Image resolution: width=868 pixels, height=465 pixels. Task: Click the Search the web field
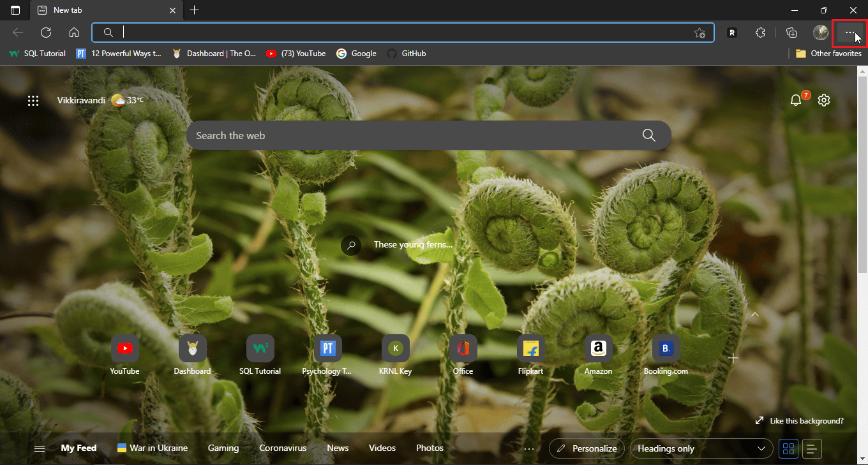[415, 135]
